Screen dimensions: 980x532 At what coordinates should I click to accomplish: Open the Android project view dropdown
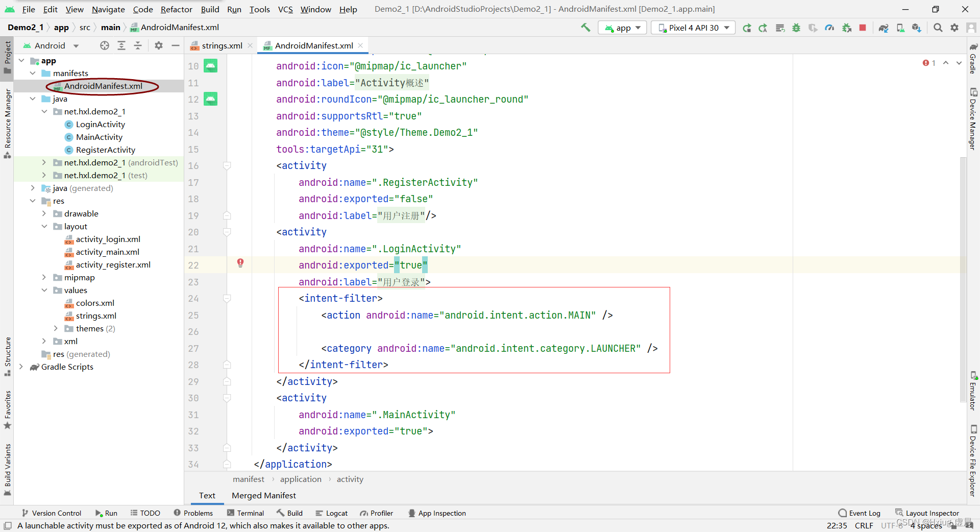pyautogui.click(x=51, y=45)
